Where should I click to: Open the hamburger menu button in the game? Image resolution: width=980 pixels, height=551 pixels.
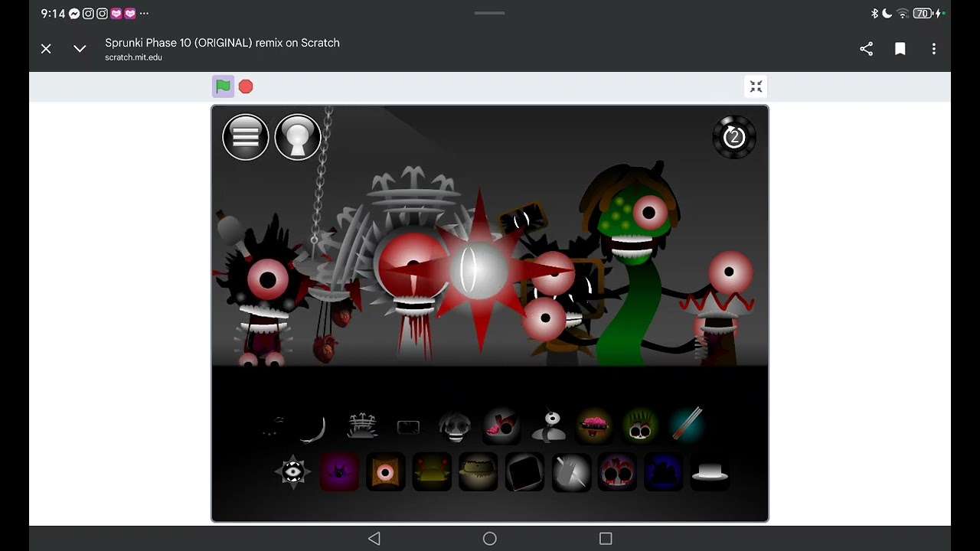(x=246, y=137)
